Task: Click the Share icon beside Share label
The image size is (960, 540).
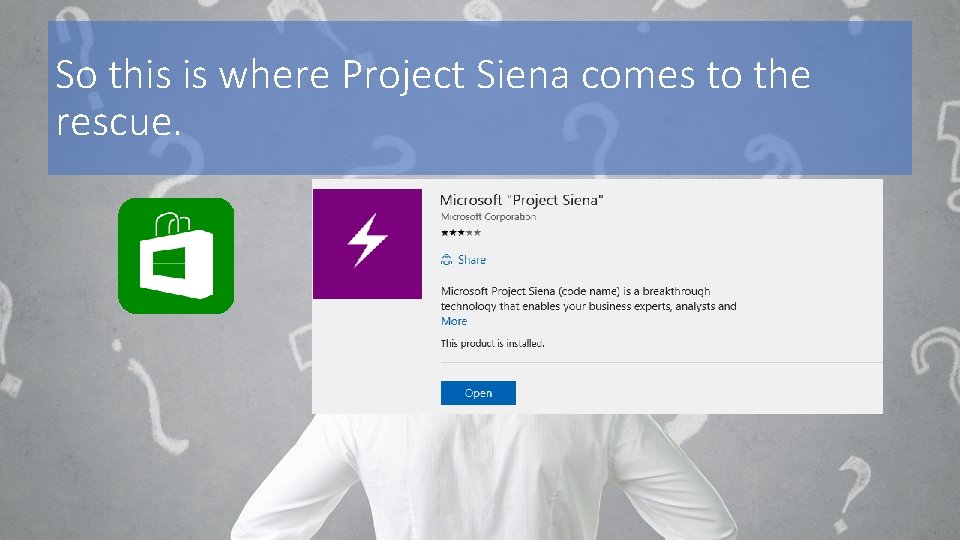Action: [x=446, y=260]
